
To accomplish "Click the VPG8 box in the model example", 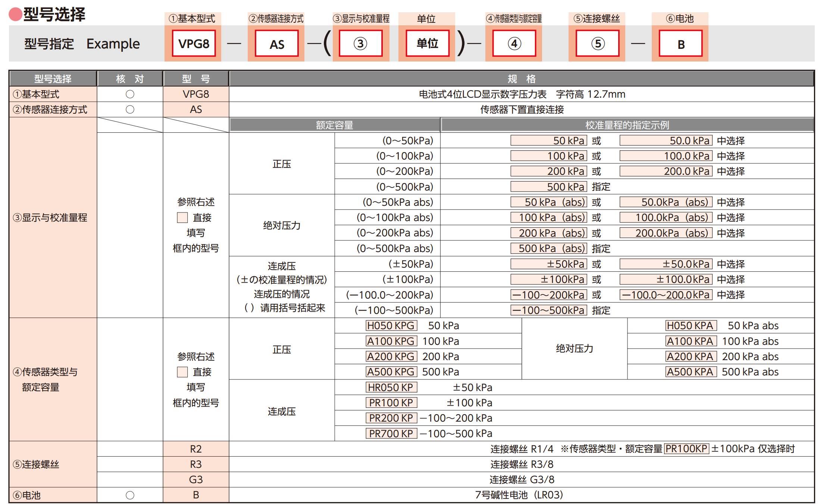I will pyautogui.click(x=194, y=44).
